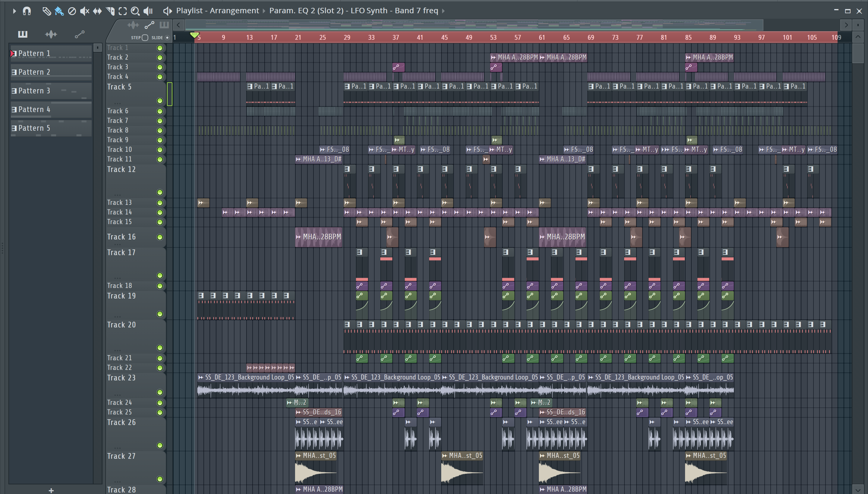The height and width of the screenshot is (494, 868).
Task: Select Pattern 5 in the picker
Action: click(x=51, y=128)
